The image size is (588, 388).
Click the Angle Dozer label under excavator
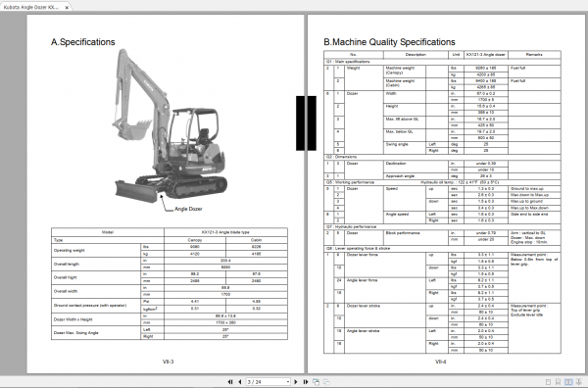188,209
